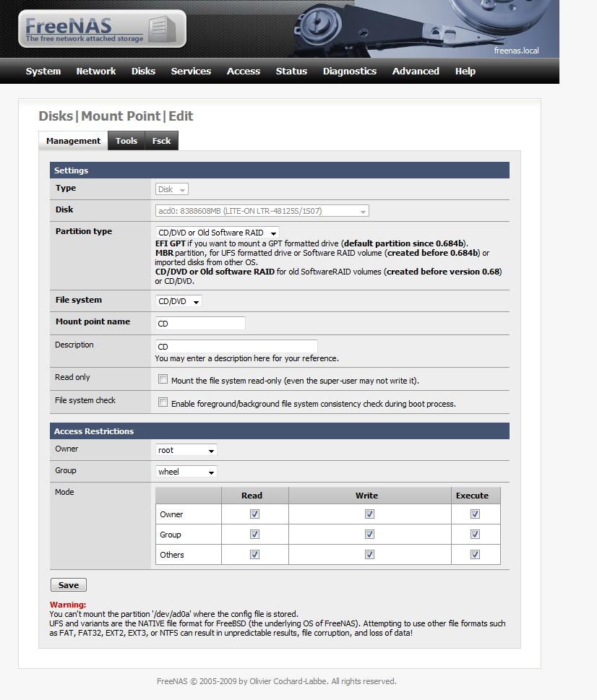Viewport: 597px width, 700px height.
Task: Open the Diagnostics menu
Action: [350, 72]
